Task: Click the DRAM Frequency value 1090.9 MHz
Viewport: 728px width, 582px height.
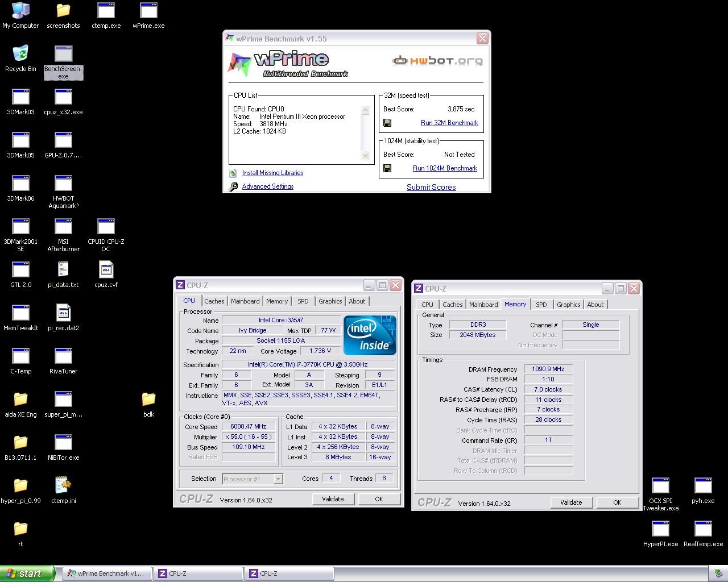Action: [548, 369]
